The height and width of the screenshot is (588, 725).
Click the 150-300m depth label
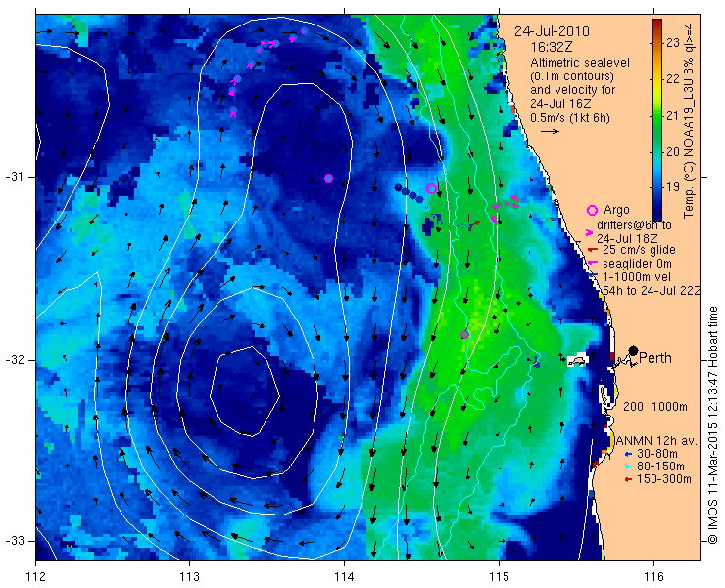pos(664,479)
